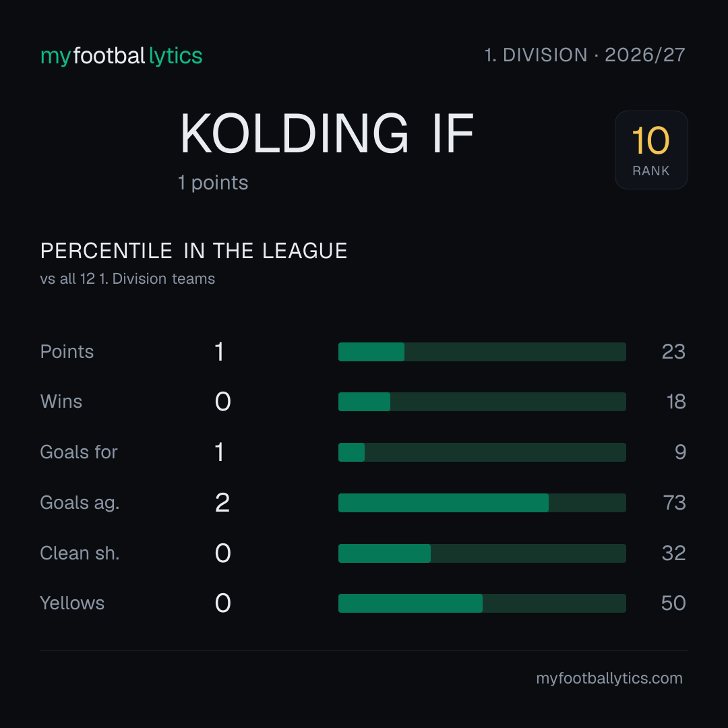This screenshot has width=728, height=728.
Task: Select the 1. Division 2026/27 label
Action: 584,55
